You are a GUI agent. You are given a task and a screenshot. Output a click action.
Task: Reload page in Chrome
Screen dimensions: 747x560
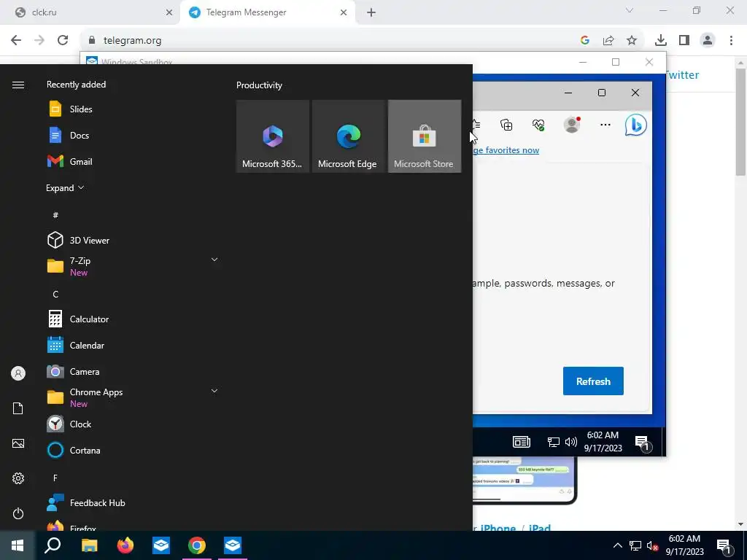click(63, 41)
